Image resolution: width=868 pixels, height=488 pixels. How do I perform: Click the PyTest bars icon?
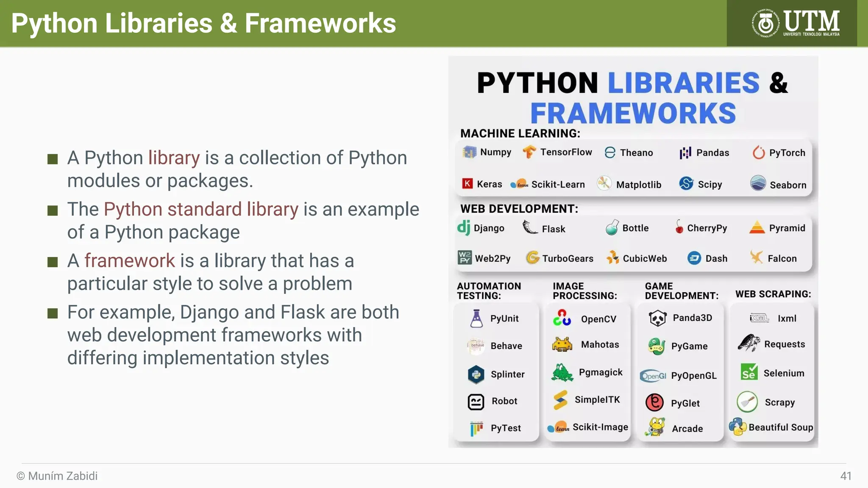[x=476, y=429]
